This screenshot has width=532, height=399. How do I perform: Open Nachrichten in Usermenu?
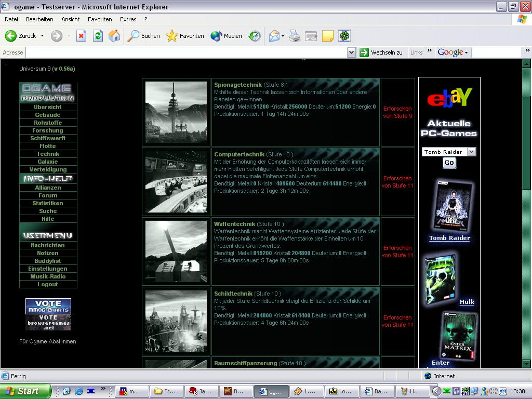[x=48, y=245]
